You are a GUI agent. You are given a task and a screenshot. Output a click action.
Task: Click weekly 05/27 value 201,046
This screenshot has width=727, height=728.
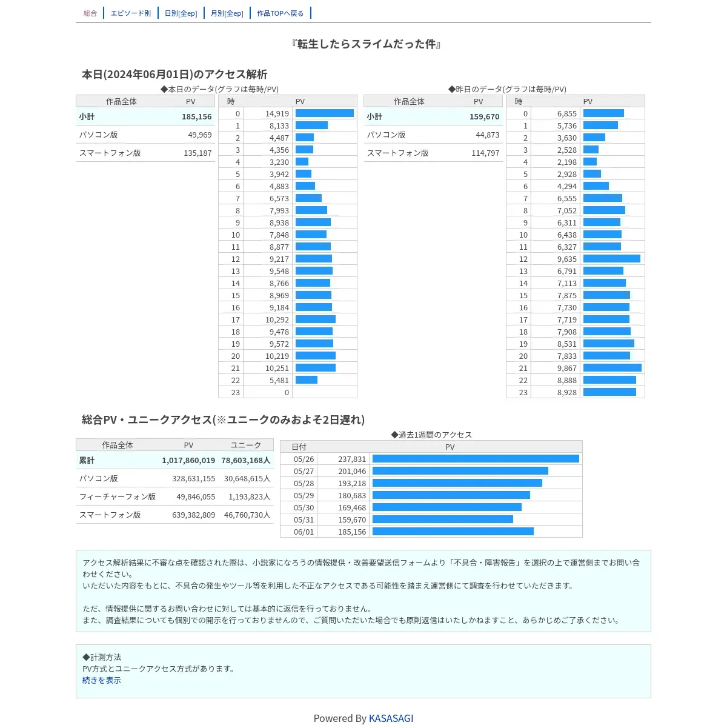pyautogui.click(x=352, y=471)
